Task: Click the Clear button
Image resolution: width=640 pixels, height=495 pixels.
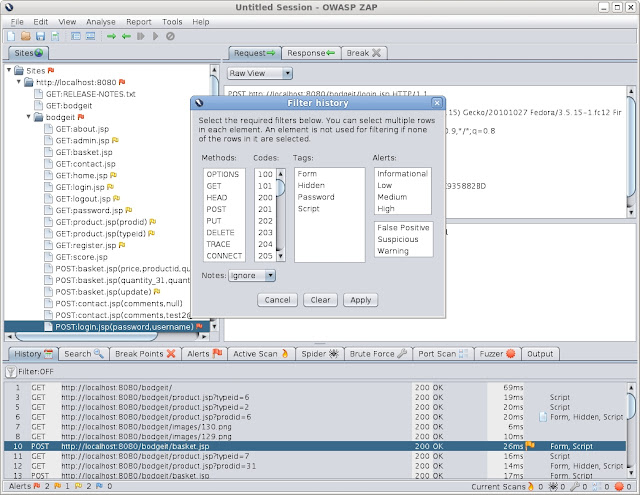Action: point(320,300)
